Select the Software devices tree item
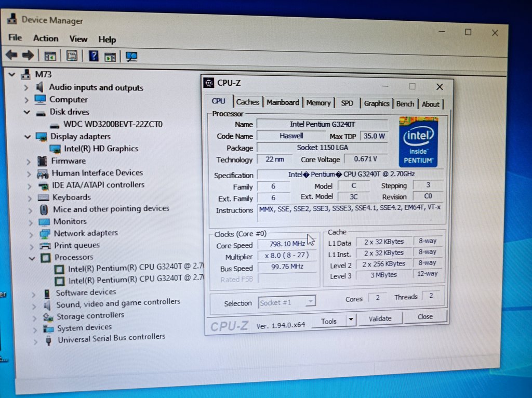The image size is (532, 398). [86, 292]
